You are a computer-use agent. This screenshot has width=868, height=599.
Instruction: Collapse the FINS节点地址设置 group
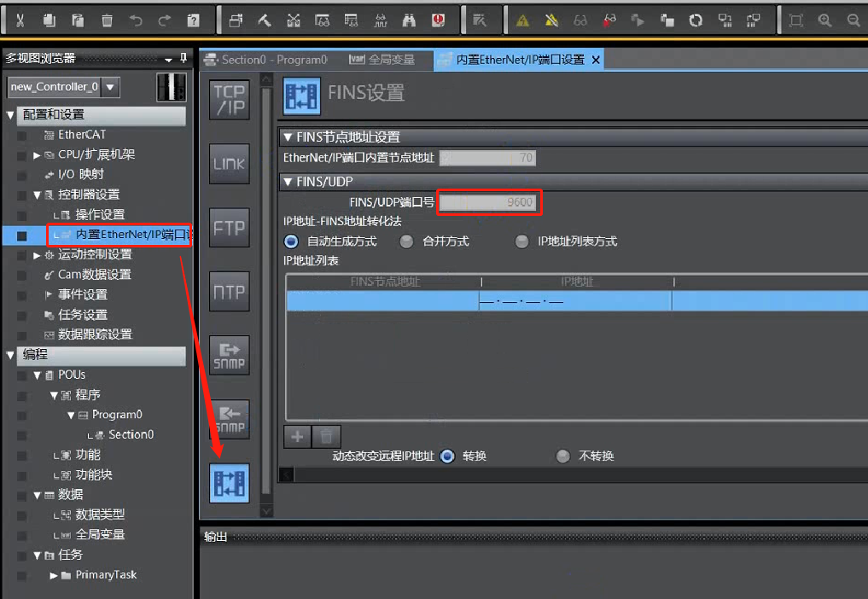[288, 137]
